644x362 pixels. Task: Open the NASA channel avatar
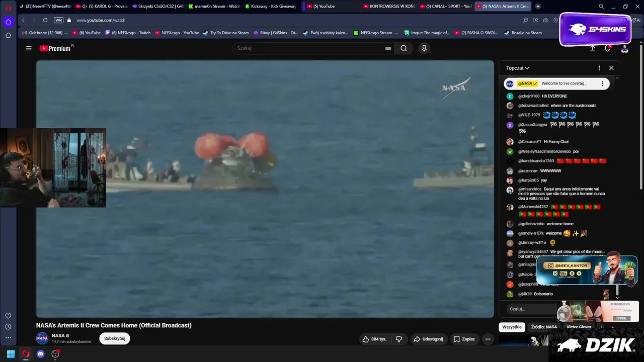42,338
